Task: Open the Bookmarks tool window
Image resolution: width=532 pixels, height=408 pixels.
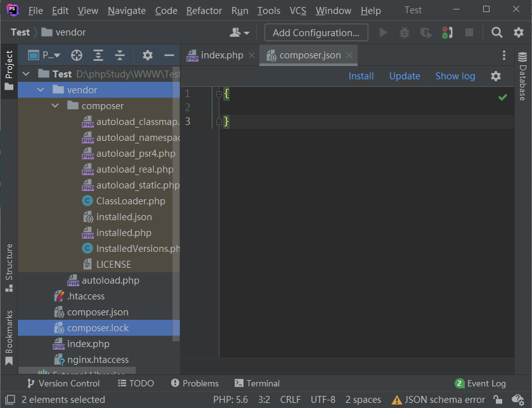Action: click(9, 338)
